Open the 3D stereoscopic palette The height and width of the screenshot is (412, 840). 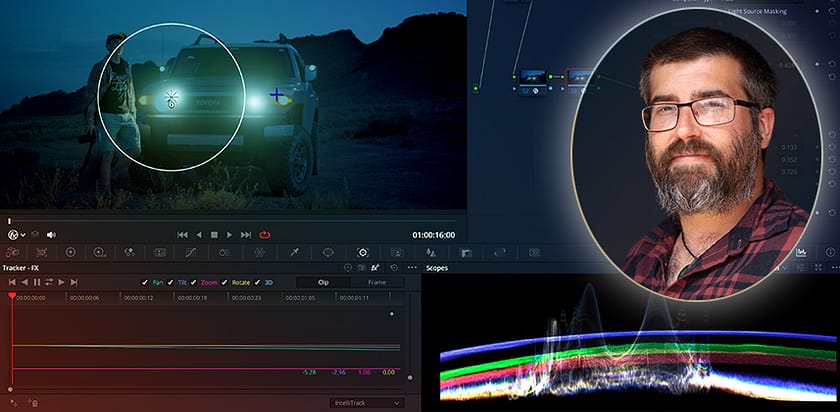tap(534, 252)
